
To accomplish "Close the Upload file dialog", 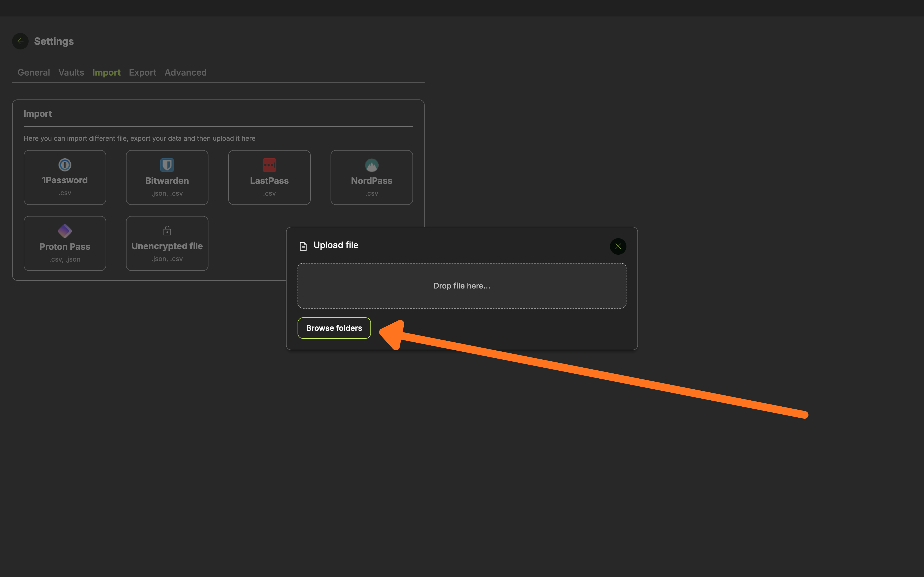I will 618,246.
